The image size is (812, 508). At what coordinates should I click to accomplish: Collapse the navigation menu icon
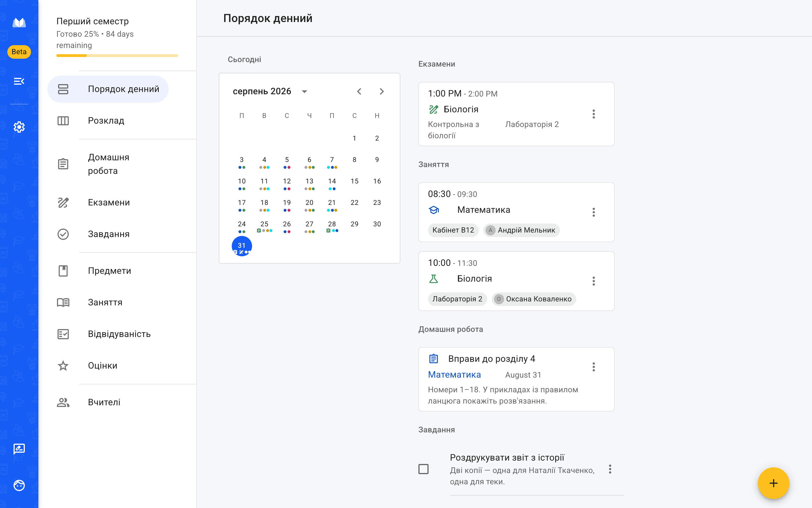[x=19, y=81]
